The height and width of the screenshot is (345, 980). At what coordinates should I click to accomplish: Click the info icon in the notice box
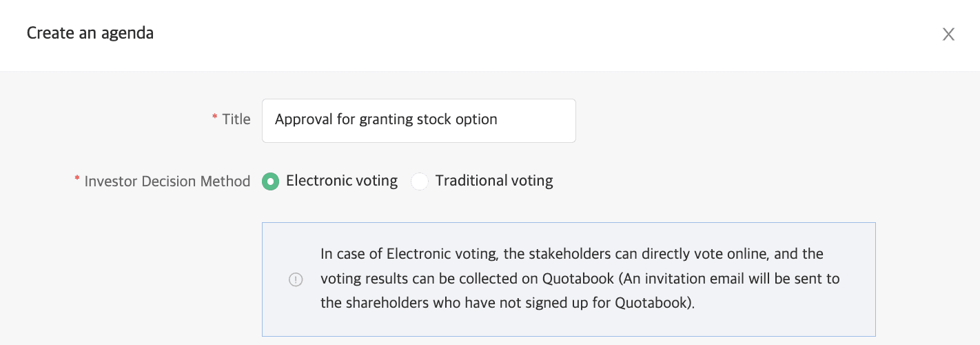tap(296, 279)
